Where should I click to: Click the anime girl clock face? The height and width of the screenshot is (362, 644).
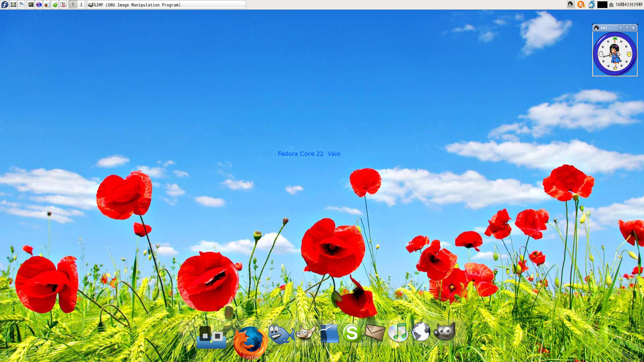[x=615, y=54]
